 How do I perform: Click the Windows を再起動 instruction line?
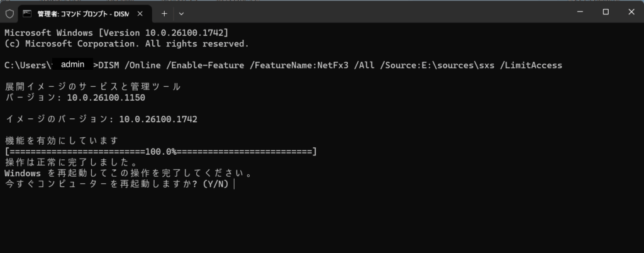click(x=128, y=173)
